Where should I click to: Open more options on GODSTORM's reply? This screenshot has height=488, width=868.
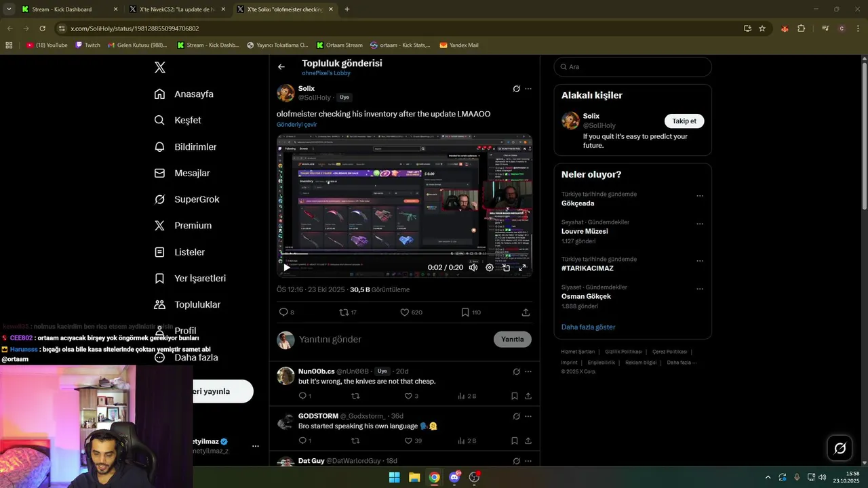click(x=528, y=416)
